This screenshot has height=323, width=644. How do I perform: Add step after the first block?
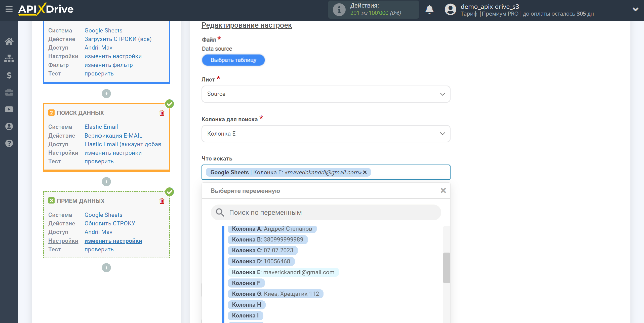[106, 94]
